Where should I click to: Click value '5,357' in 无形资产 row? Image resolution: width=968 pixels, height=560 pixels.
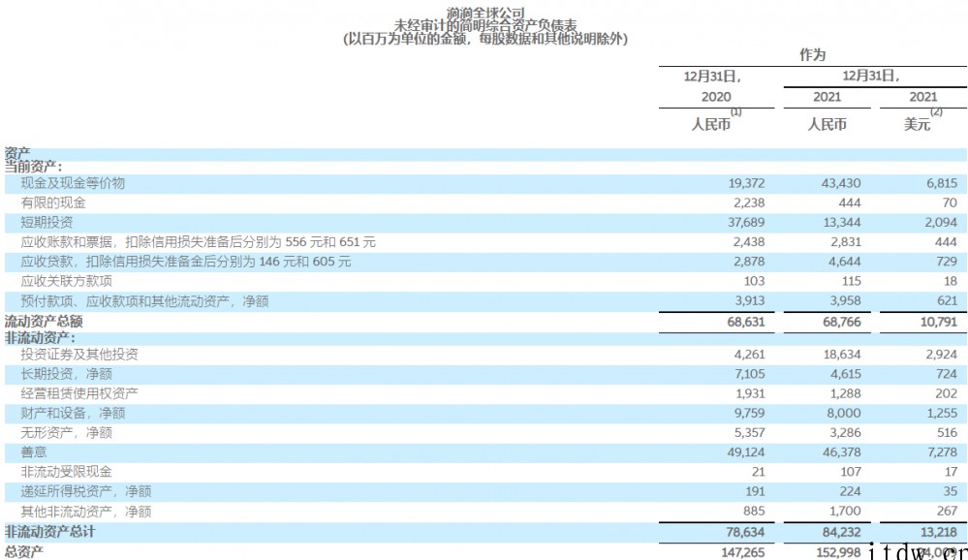tap(749, 433)
